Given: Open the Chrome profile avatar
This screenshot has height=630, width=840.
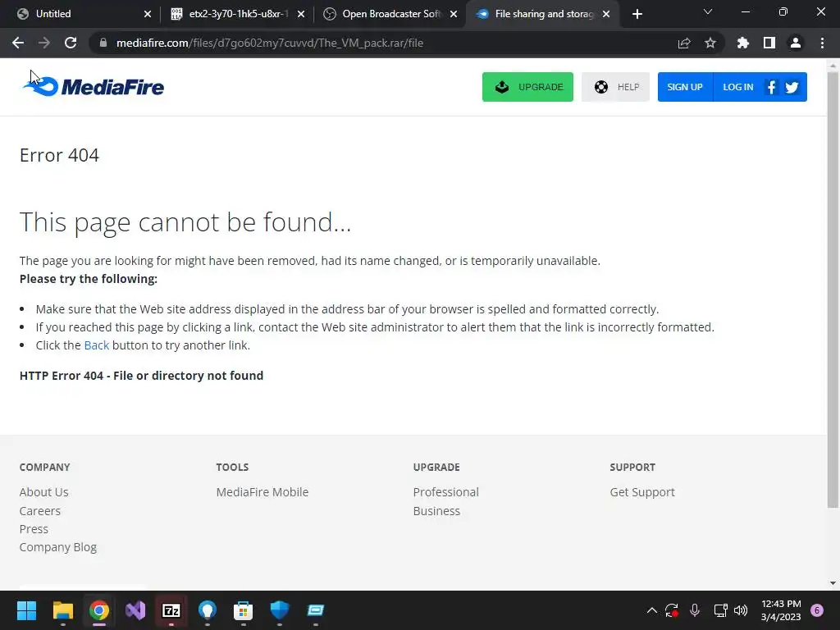Looking at the screenshot, I should (x=796, y=43).
